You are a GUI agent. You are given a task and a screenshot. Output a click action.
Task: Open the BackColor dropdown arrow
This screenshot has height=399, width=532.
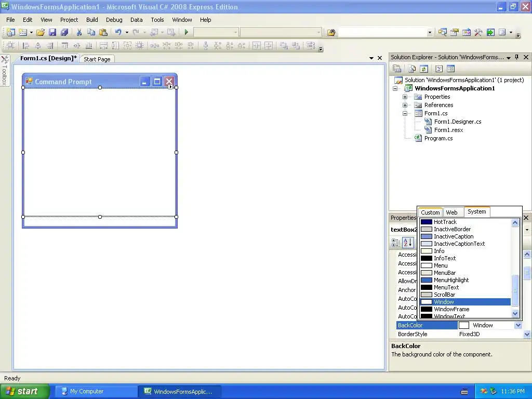point(518,325)
